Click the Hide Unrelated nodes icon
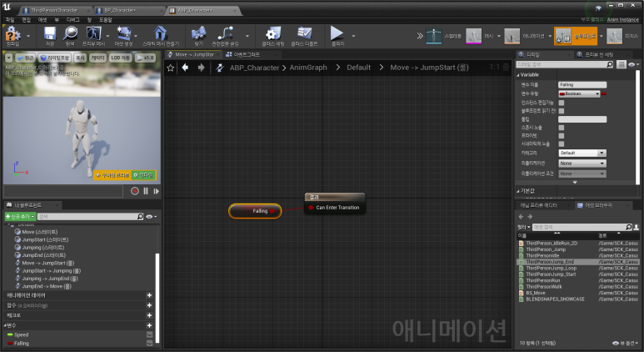Viewport: 644px width, 352px height. click(x=226, y=33)
